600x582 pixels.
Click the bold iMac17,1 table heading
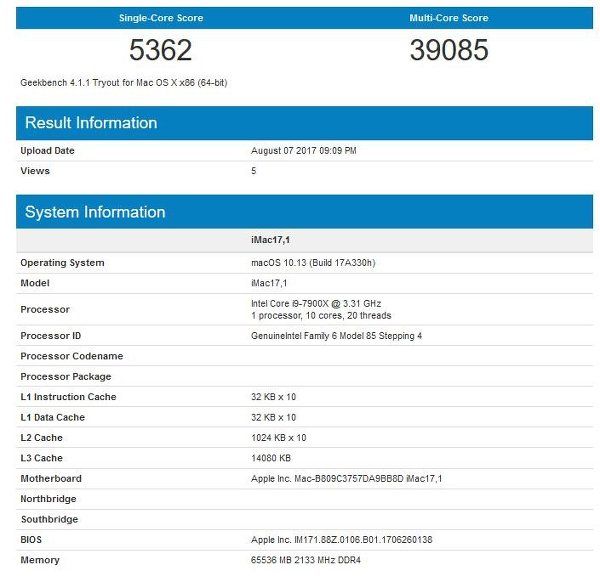pos(271,240)
